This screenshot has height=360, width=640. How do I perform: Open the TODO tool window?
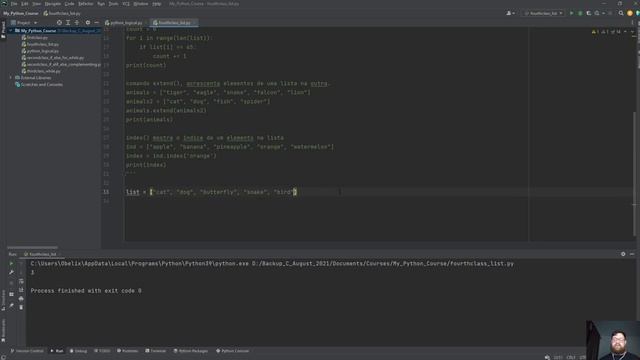102,351
